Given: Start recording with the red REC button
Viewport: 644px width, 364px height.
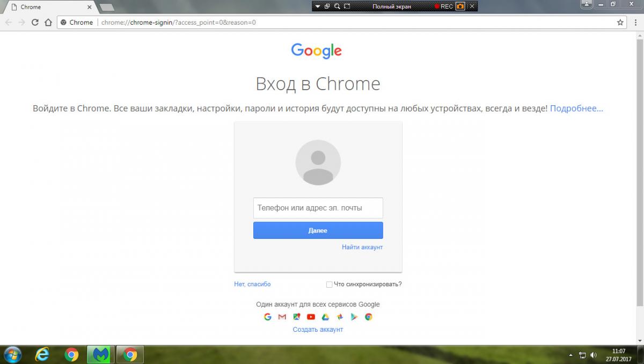Looking at the screenshot, I should tap(444, 6).
